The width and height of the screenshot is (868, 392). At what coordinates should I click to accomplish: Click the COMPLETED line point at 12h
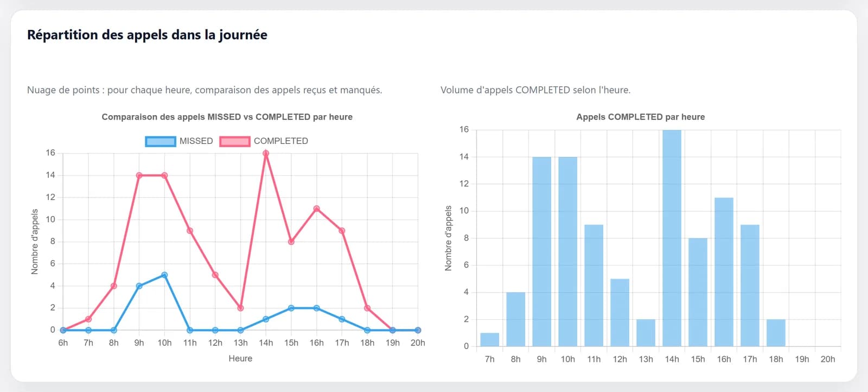tap(215, 275)
